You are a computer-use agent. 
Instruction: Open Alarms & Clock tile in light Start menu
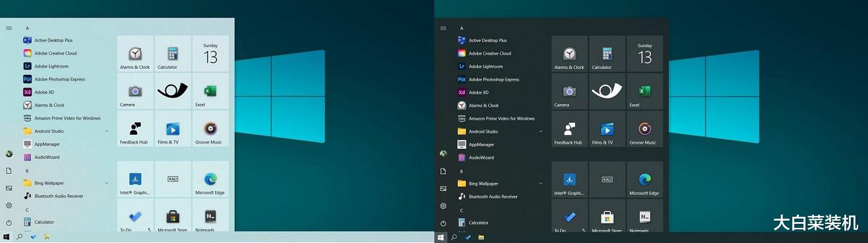[x=135, y=53]
